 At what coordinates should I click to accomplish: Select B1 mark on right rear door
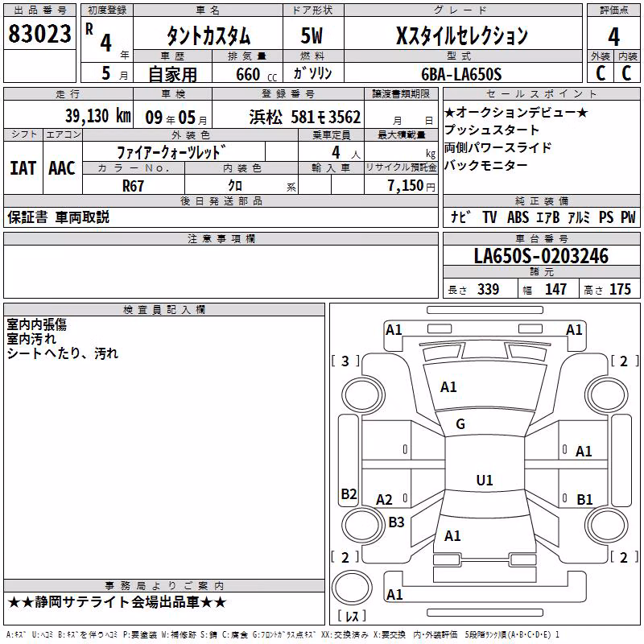click(584, 499)
